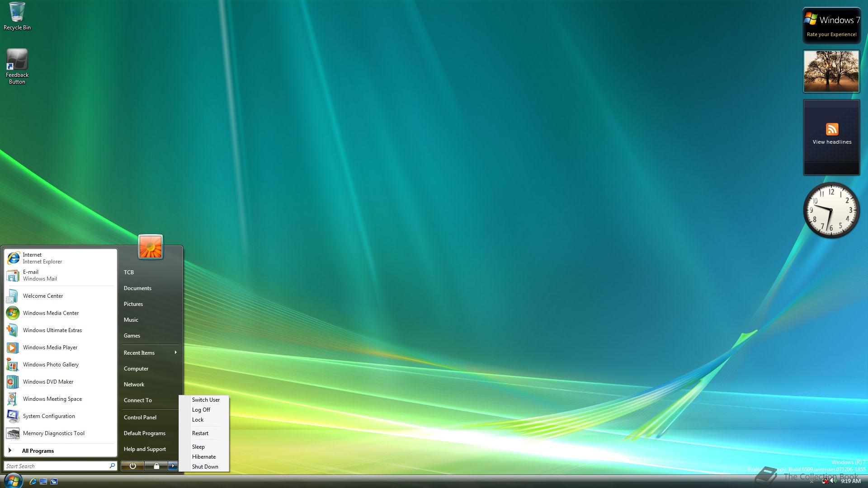Viewport: 868px width, 488px height.
Task: Expand All Programs list
Action: pyautogui.click(x=38, y=450)
